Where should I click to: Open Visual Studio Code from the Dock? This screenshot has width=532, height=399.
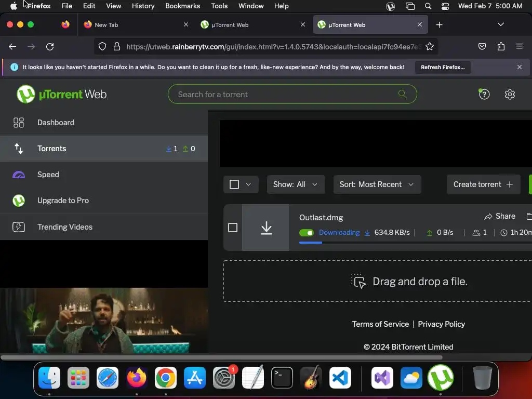[x=340, y=378]
